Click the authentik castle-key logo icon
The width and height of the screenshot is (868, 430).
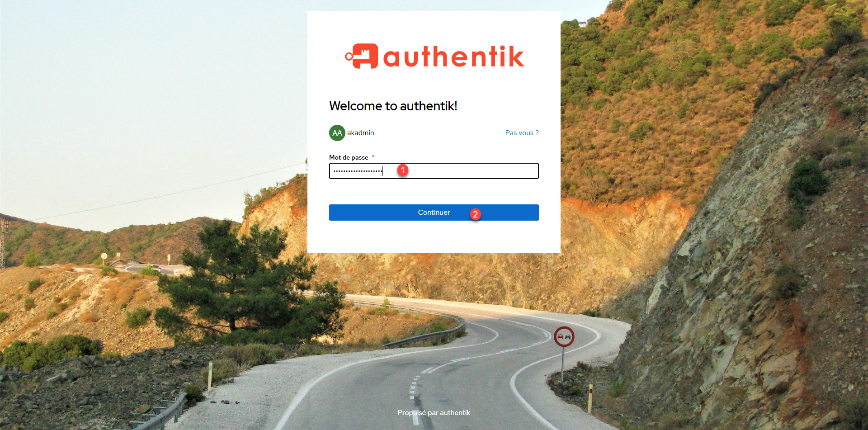pos(362,56)
